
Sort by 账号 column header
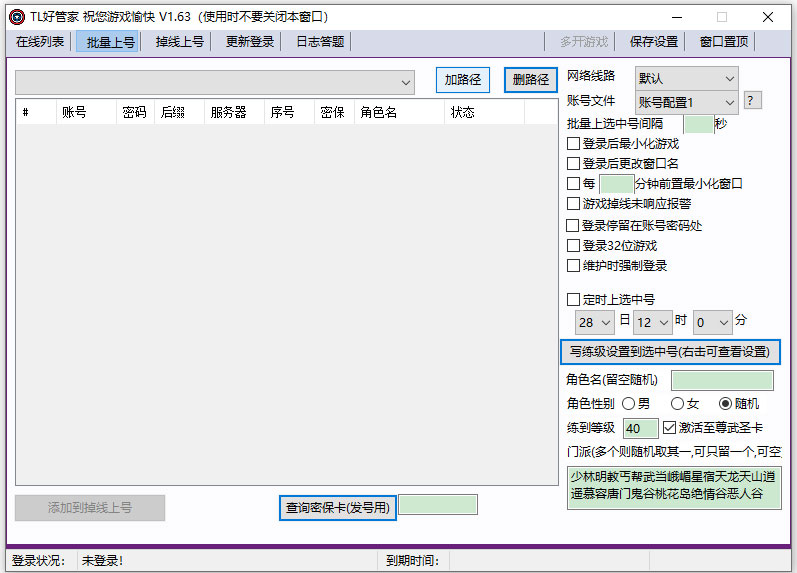[x=86, y=112]
